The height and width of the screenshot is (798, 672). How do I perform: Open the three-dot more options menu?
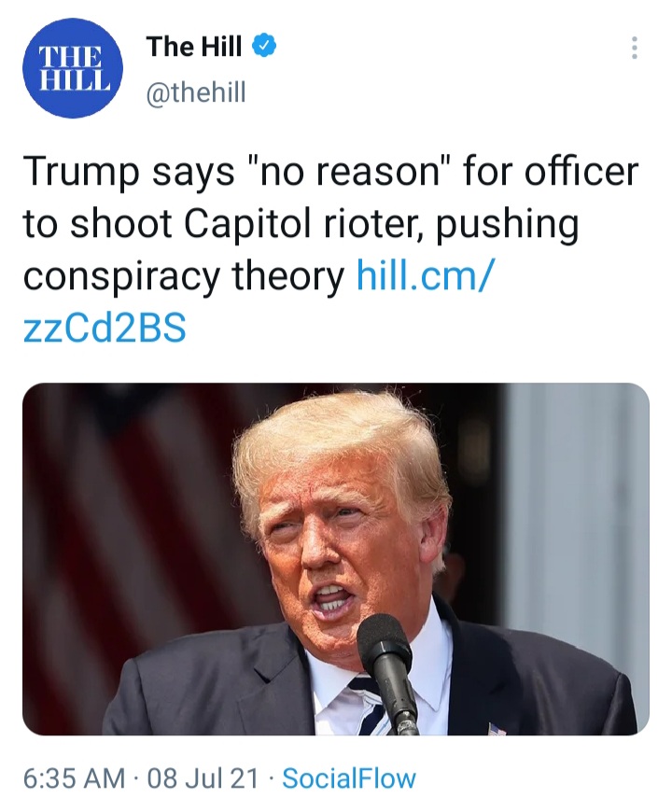click(x=635, y=48)
